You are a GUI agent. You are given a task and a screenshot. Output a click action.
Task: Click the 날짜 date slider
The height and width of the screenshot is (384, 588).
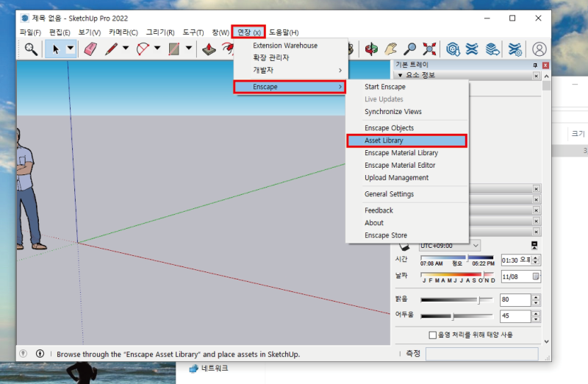(x=457, y=274)
